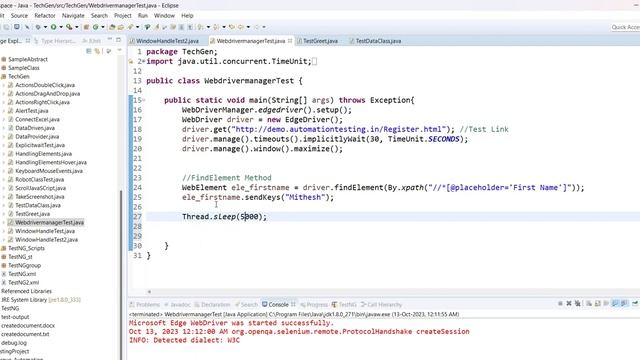Screen dimensions: 640x360
Task: Click the External Tools run icon
Action: coord(69,27)
